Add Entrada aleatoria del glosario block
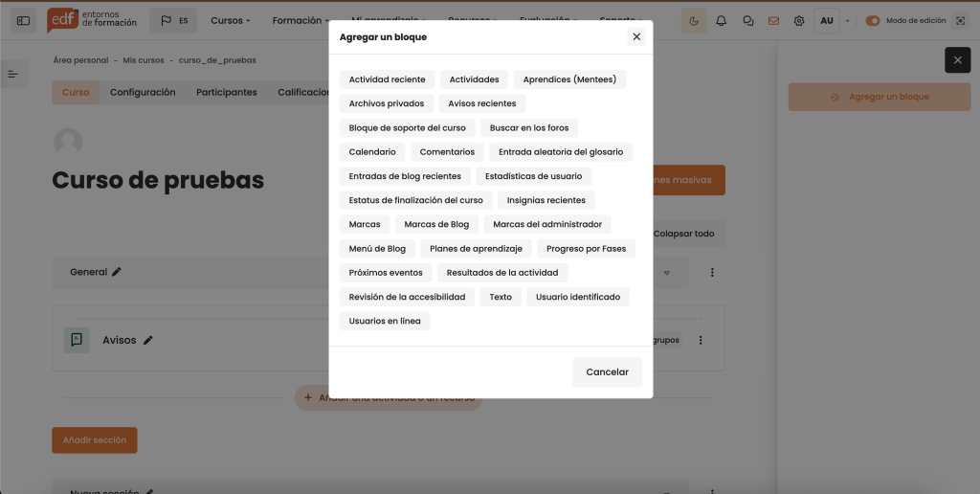 click(561, 152)
